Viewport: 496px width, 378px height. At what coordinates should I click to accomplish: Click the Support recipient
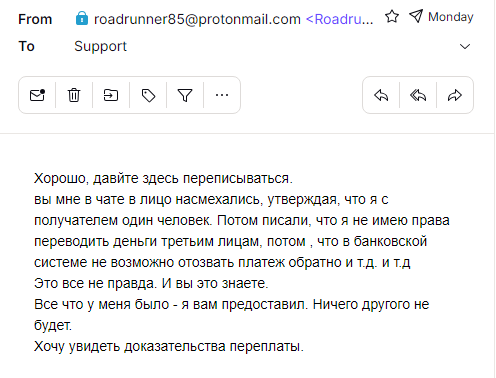[100, 46]
